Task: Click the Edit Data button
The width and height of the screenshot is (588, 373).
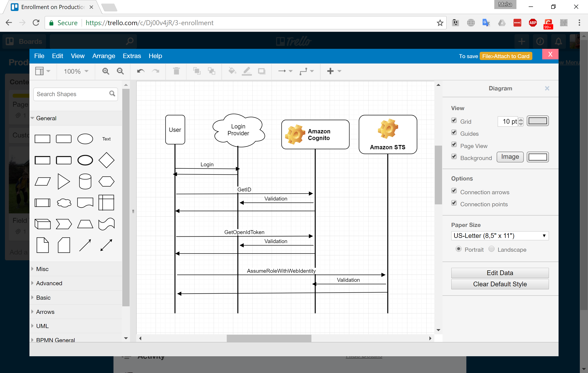Action: (x=500, y=273)
